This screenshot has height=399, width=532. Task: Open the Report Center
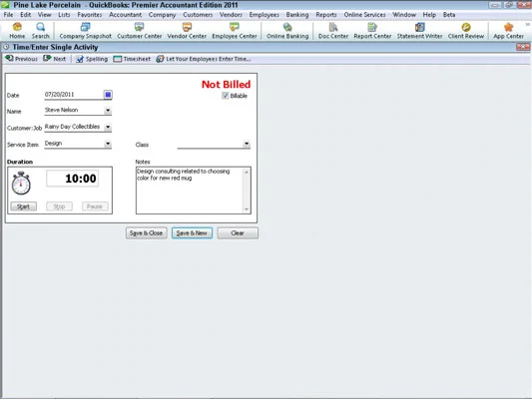(372, 31)
